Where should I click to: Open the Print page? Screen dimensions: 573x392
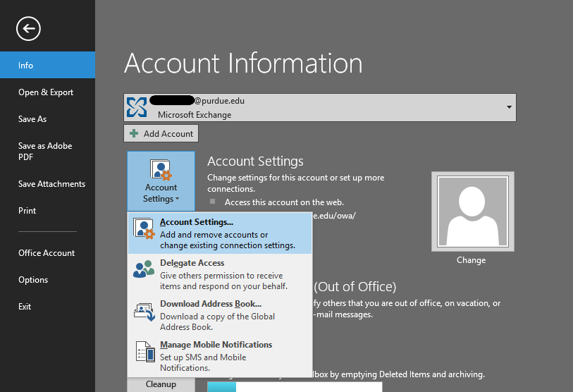point(27,211)
